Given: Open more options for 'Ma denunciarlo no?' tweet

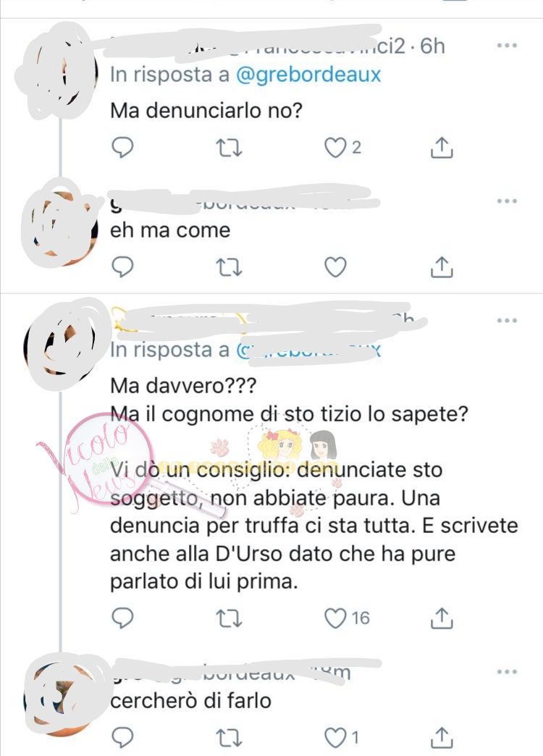Looking at the screenshot, I should tap(507, 46).
